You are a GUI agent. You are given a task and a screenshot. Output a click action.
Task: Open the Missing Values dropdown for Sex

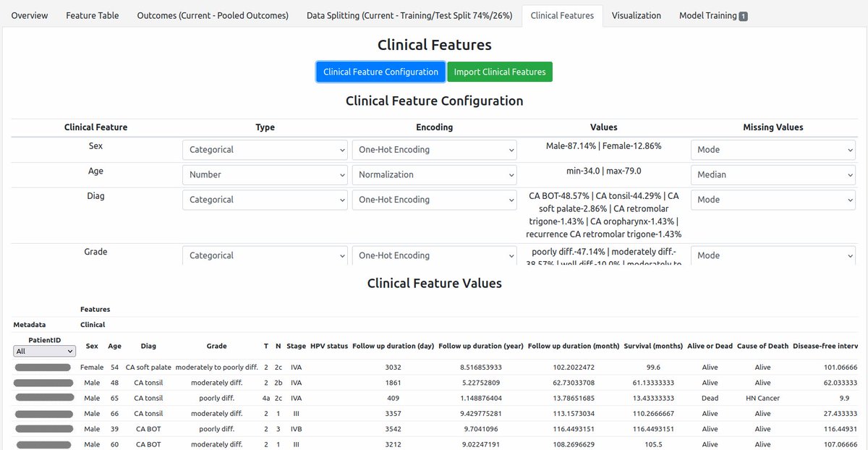click(x=773, y=150)
